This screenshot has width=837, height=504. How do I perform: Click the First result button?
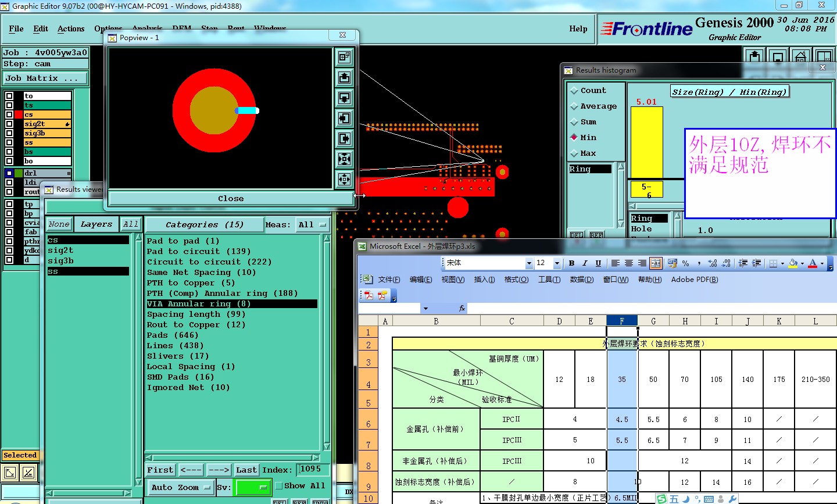tap(160, 470)
